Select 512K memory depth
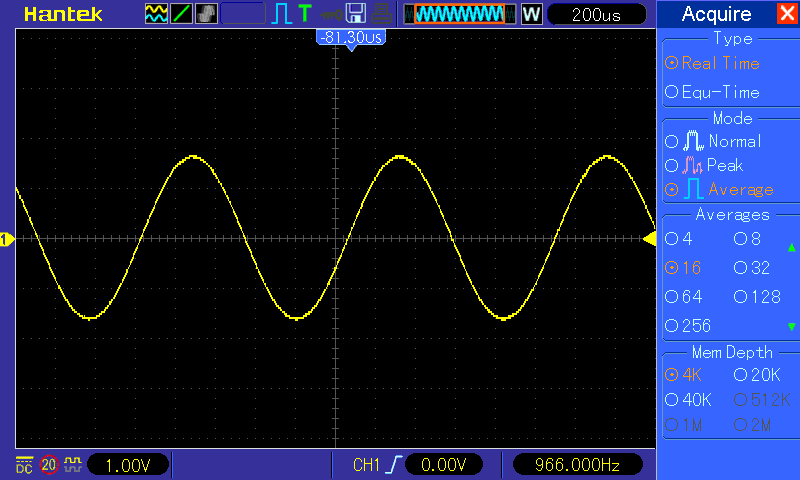800x480 pixels. tap(762, 400)
